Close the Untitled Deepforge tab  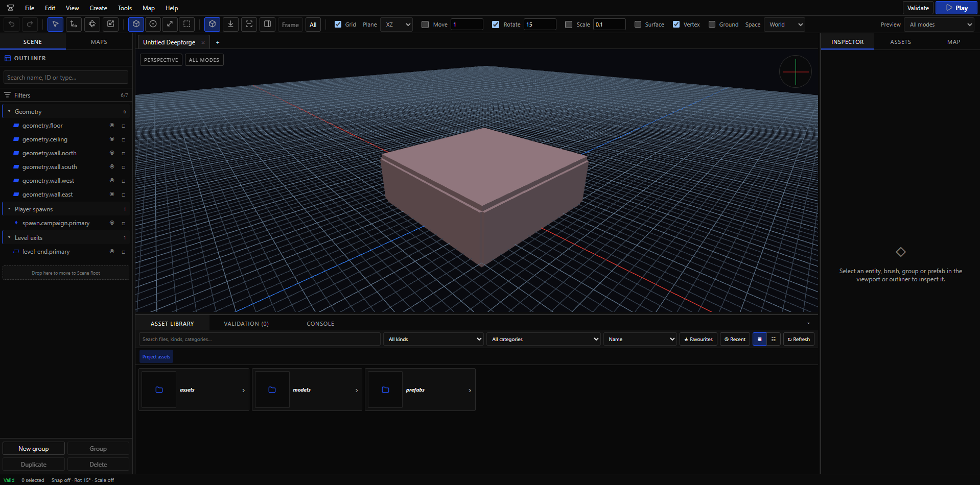point(203,42)
